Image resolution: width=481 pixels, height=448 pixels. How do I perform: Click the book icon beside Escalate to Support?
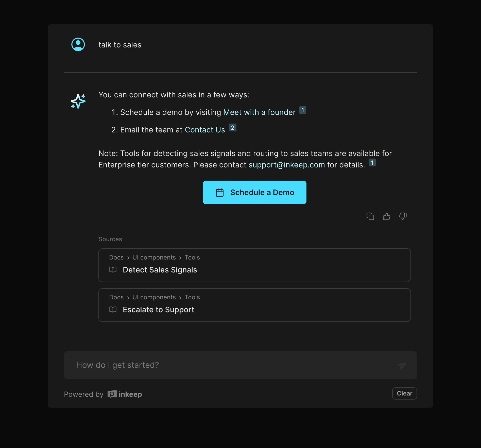click(x=113, y=309)
